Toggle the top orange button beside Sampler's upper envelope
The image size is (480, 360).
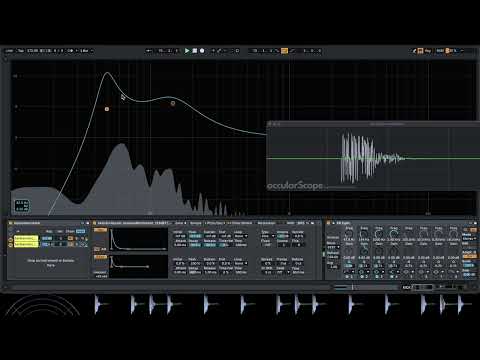pos(100,230)
